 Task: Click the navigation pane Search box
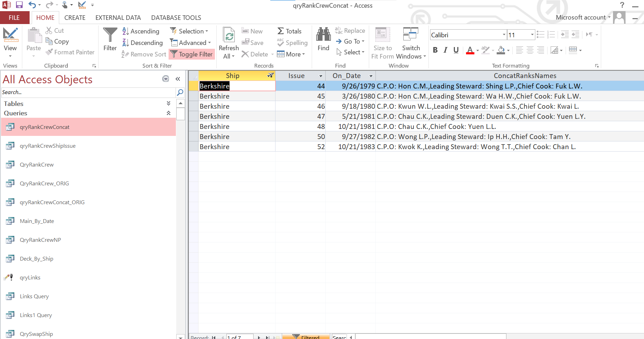point(88,92)
